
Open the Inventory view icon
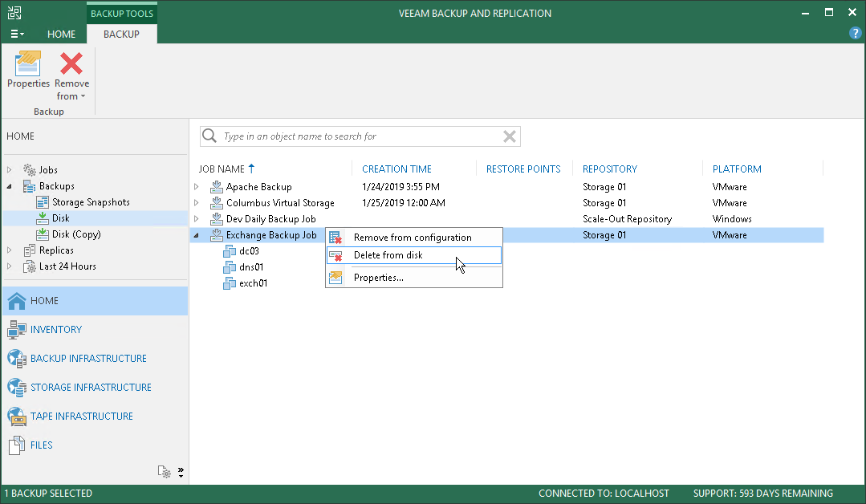[x=17, y=330]
